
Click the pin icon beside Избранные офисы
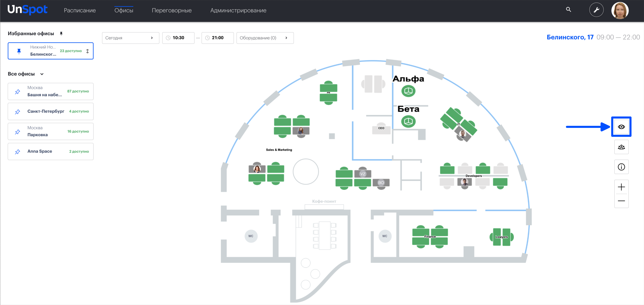click(61, 34)
